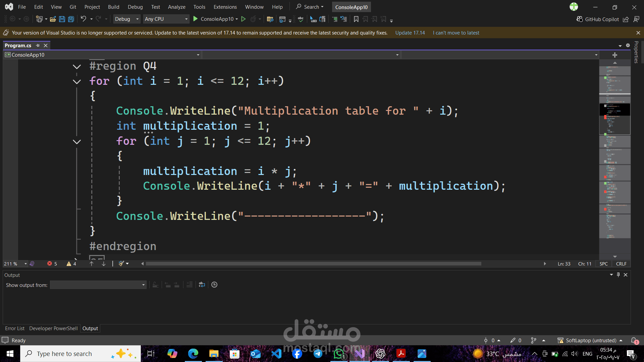Open the ConsoleApp10 project navigation dropdown

coord(102,55)
